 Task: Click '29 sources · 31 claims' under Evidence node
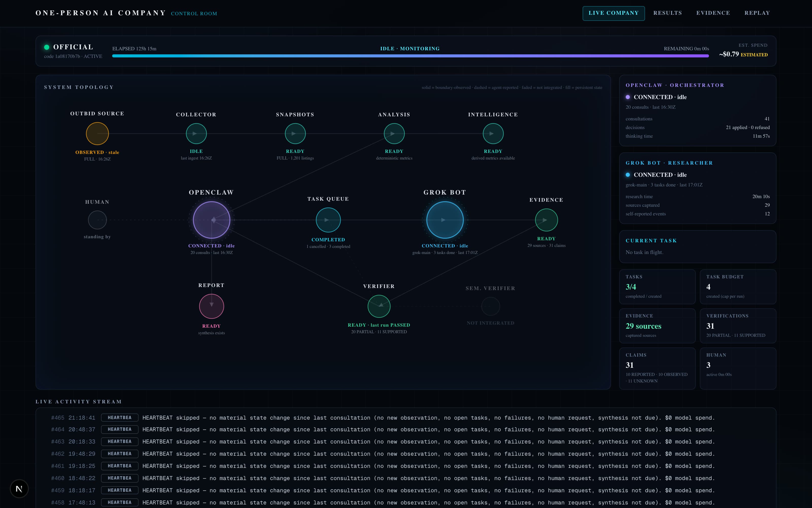[546, 245]
